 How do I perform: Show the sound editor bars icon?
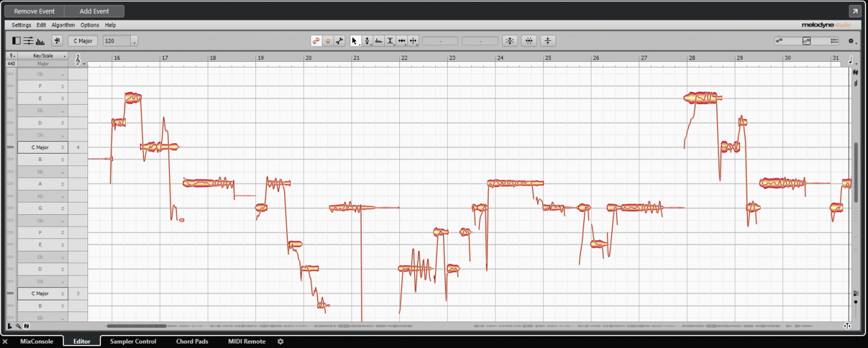[x=40, y=41]
